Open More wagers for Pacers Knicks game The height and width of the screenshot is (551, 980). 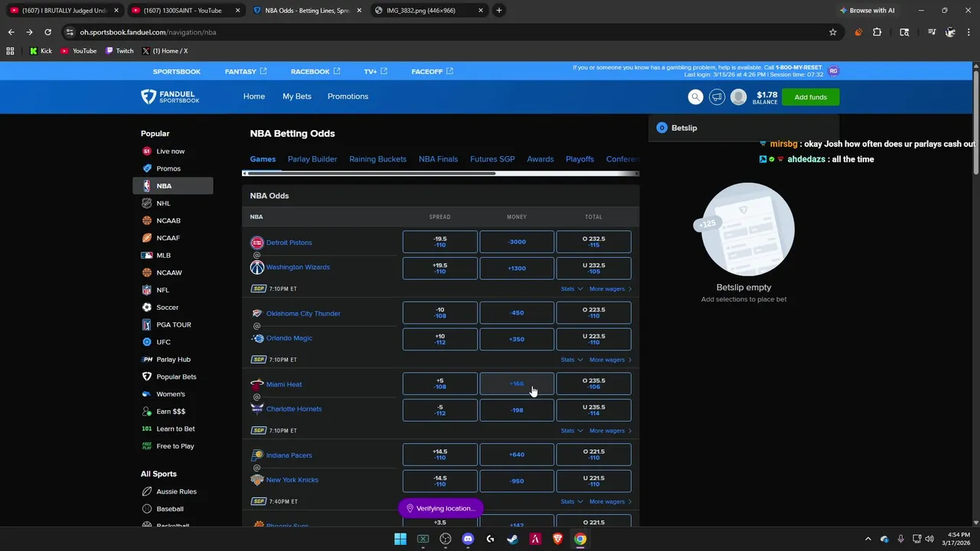pyautogui.click(x=610, y=501)
